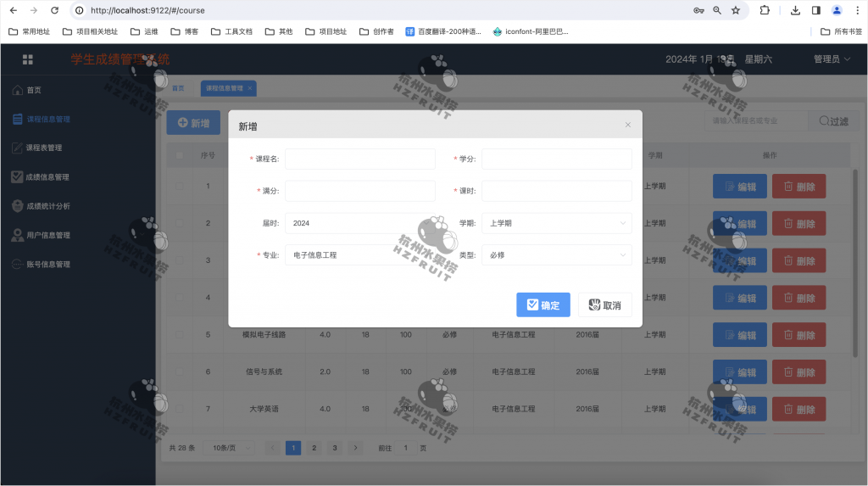Click the site info icon in address bar

click(79, 10)
